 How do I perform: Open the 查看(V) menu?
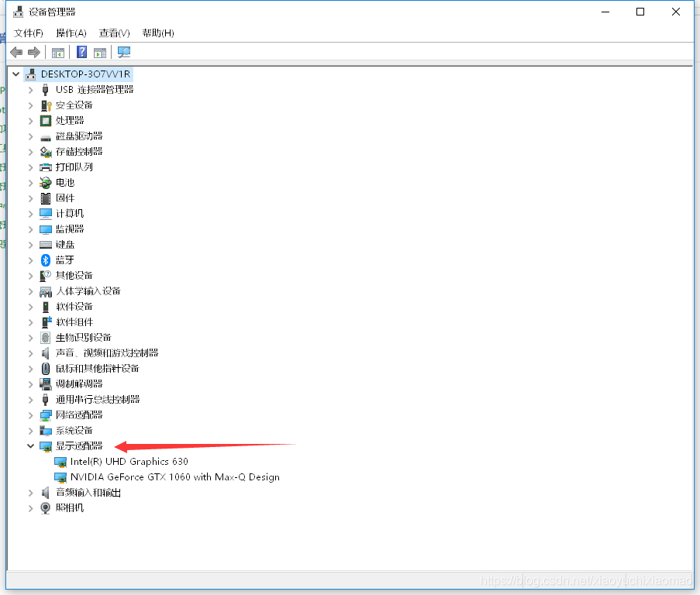pyautogui.click(x=114, y=33)
